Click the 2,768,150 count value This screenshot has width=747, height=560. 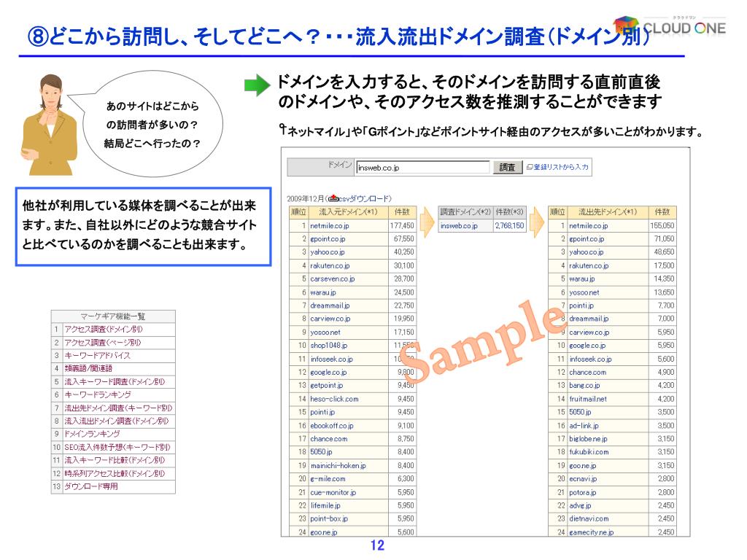point(509,226)
